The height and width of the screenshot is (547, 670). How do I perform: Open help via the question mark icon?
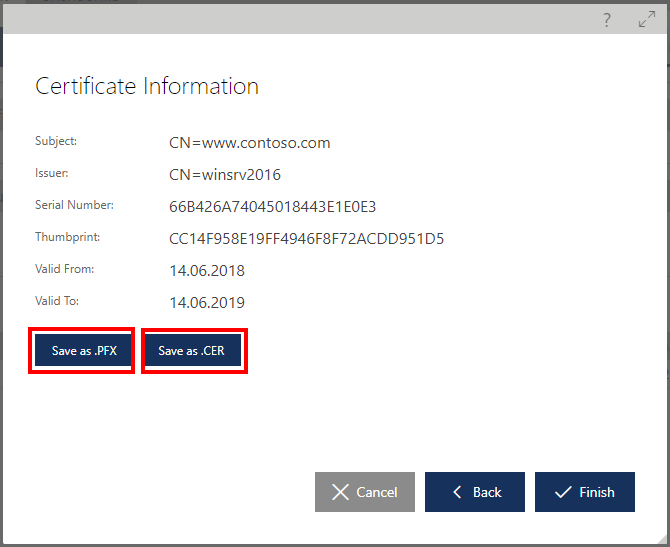coord(606,20)
